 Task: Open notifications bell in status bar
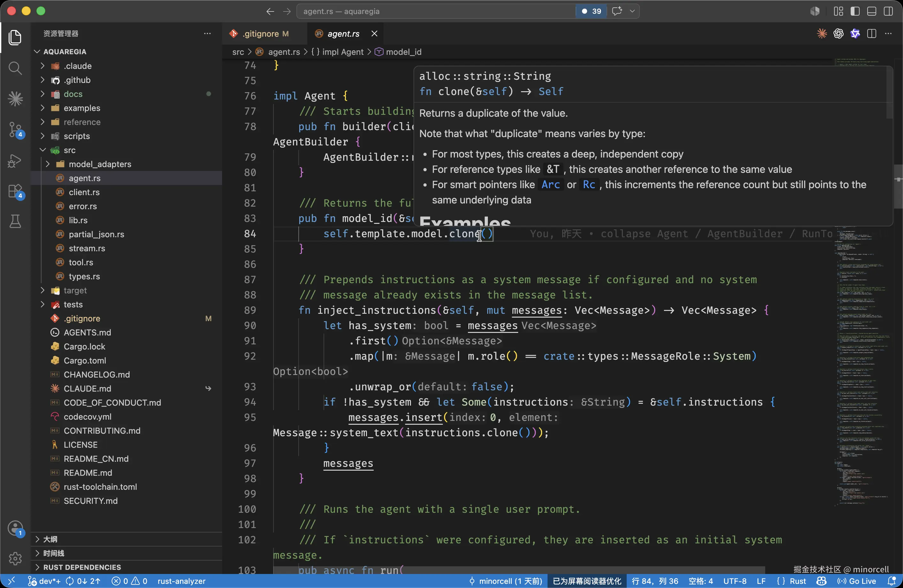pyautogui.click(x=892, y=581)
